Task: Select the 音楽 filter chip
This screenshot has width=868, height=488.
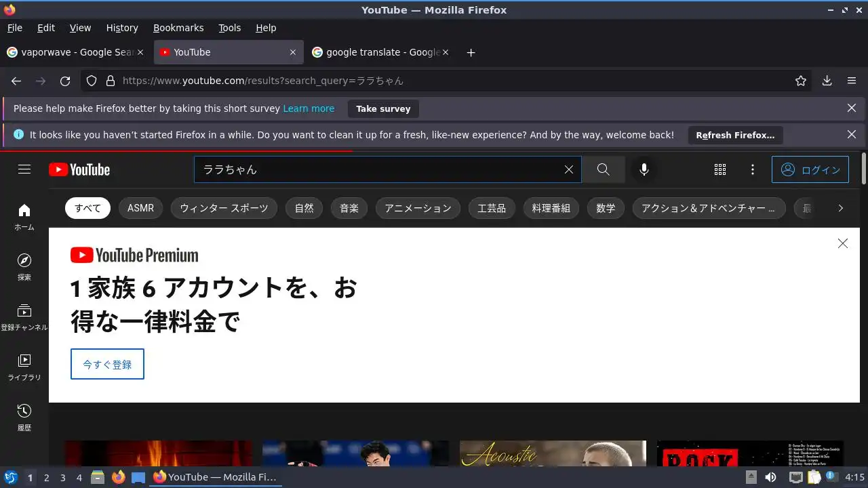Action: coord(349,208)
